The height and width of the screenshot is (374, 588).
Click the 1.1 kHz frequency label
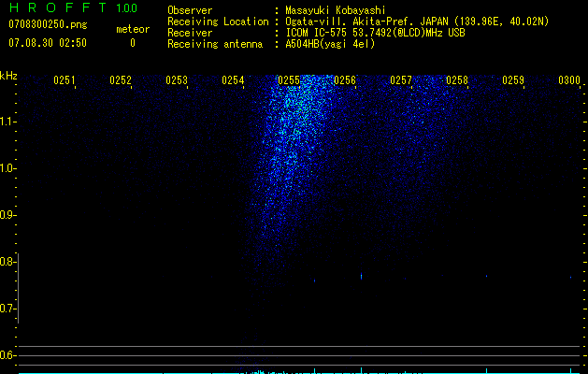[7, 122]
